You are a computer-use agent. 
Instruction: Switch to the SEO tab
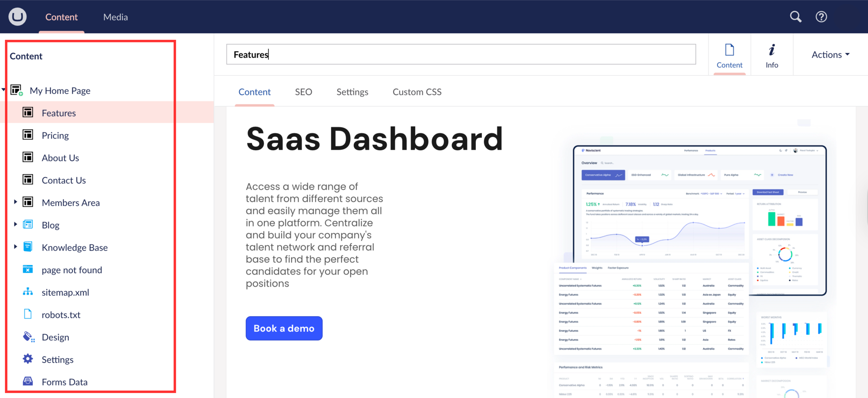[x=303, y=92]
